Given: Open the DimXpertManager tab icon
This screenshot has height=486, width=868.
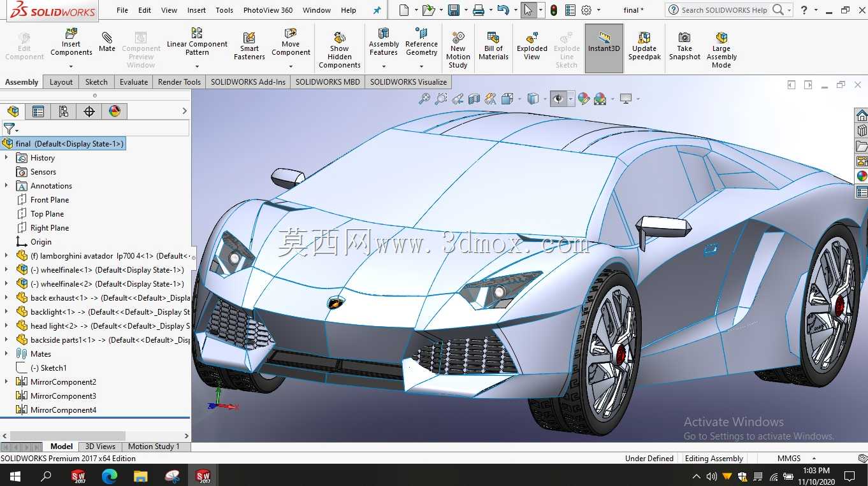Looking at the screenshot, I should tap(89, 111).
